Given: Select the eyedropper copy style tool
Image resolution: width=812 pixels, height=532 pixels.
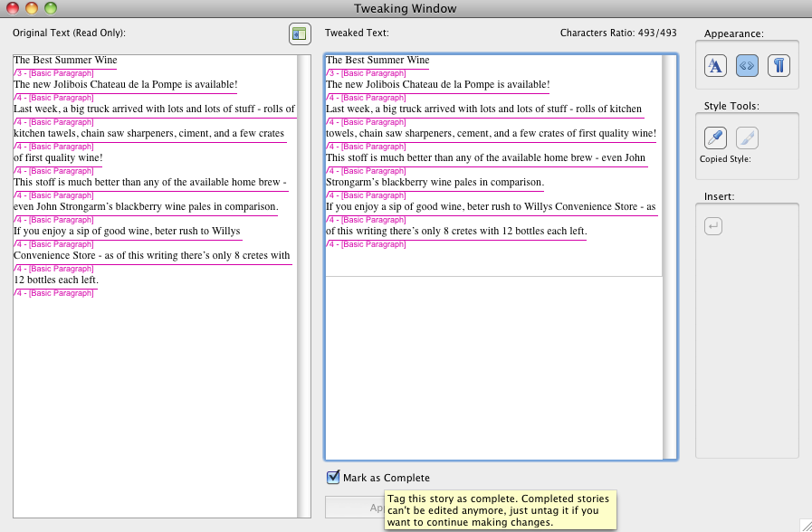Looking at the screenshot, I should pos(715,138).
